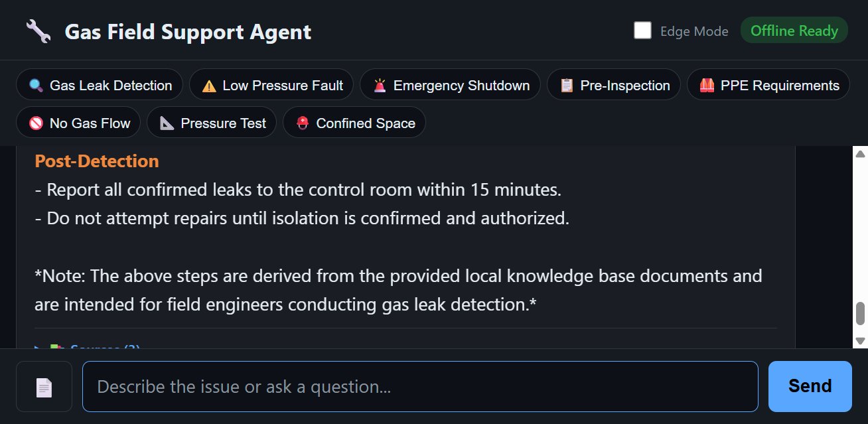This screenshot has height=424, width=868.
Task: Select the Gas Leak Detection chip
Action: pyautogui.click(x=99, y=84)
